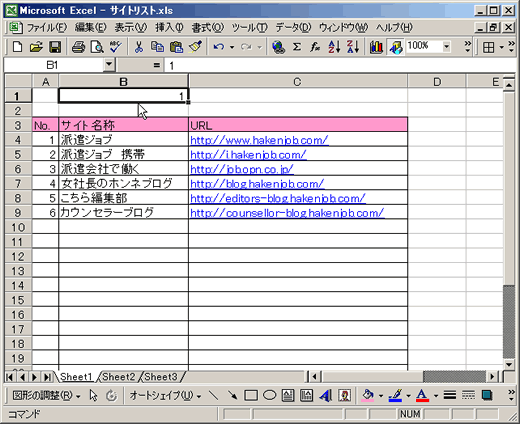Expand the Font Color dropdown arrow

(x=436, y=396)
